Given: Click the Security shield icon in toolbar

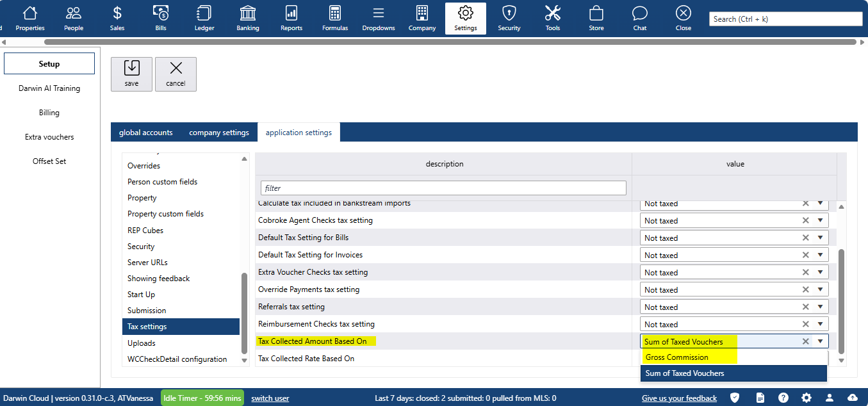Looking at the screenshot, I should 509,19.
